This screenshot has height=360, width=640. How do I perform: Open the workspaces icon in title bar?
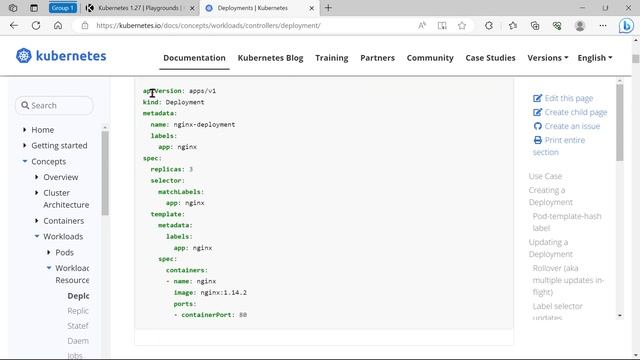(x=13, y=8)
